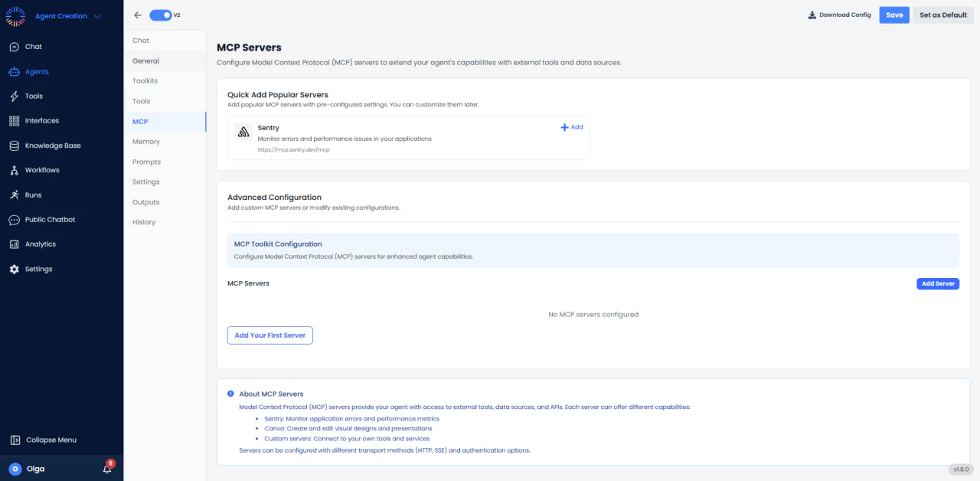This screenshot has height=481, width=980.
Task: Click the Public Chatbot bubble icon
Action: (x=14, y=220)
